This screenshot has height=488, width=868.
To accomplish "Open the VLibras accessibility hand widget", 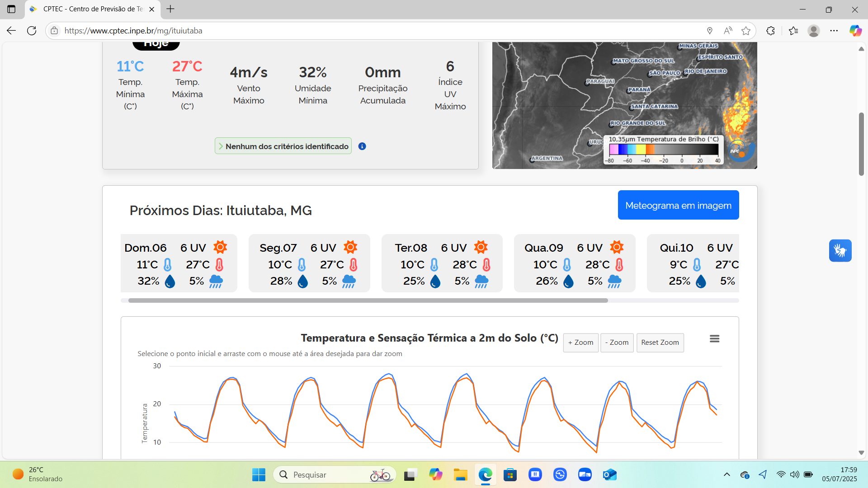I will 840,251.
